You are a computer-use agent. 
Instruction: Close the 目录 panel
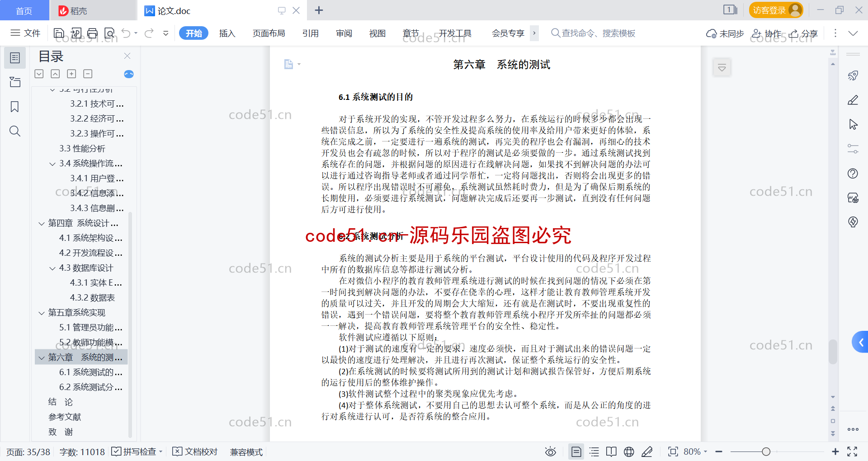click(127, 56)
